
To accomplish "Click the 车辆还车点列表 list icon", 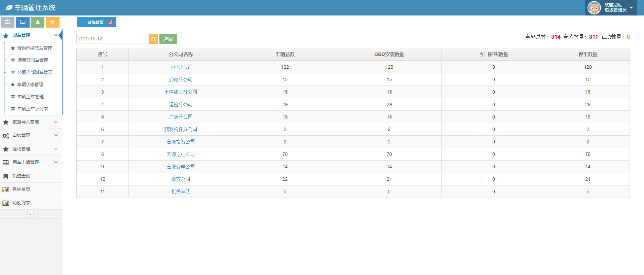I will (13, 109).
